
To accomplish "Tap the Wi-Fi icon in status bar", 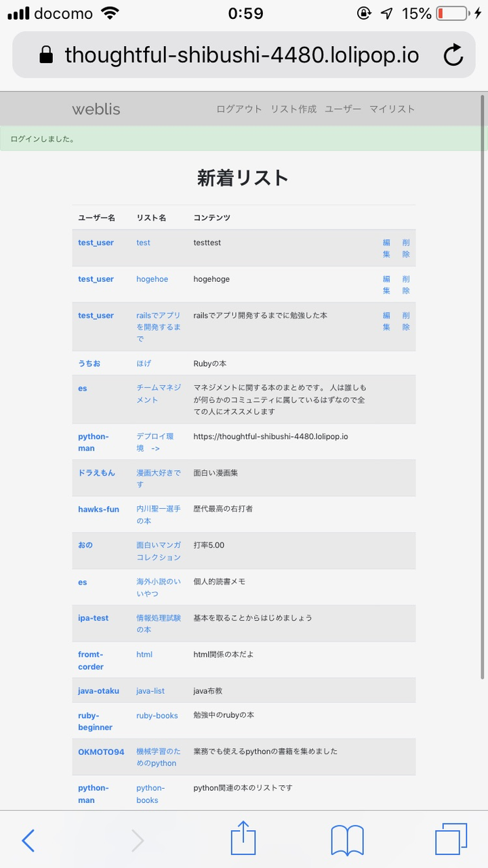I will [108, 13].
